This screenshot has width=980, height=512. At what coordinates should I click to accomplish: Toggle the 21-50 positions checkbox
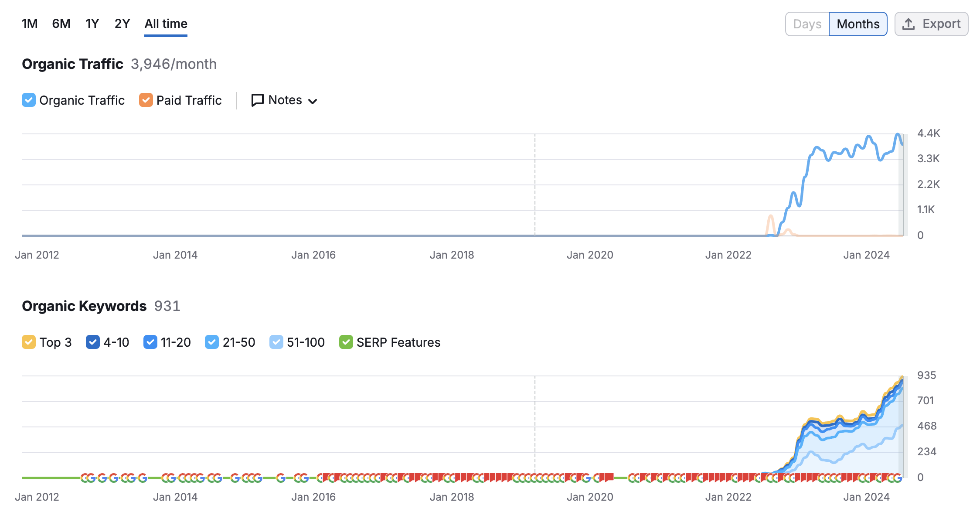point(212,342)
